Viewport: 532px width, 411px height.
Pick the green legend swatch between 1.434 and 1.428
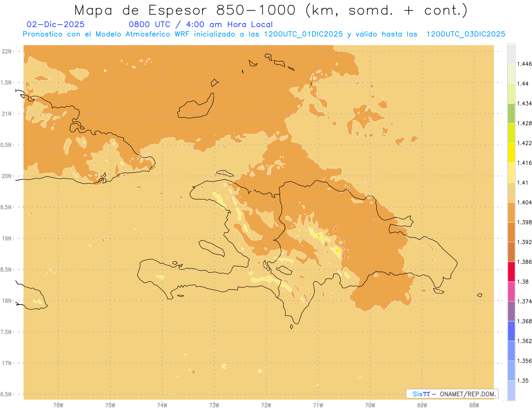[511, 113]
